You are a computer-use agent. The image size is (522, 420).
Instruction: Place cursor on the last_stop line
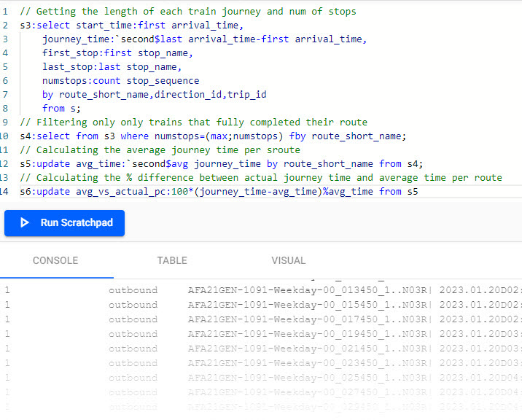(x=112, y=66)
